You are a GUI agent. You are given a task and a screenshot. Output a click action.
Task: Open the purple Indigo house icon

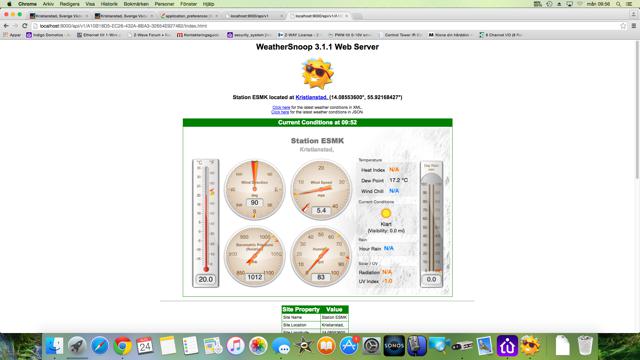507,346
